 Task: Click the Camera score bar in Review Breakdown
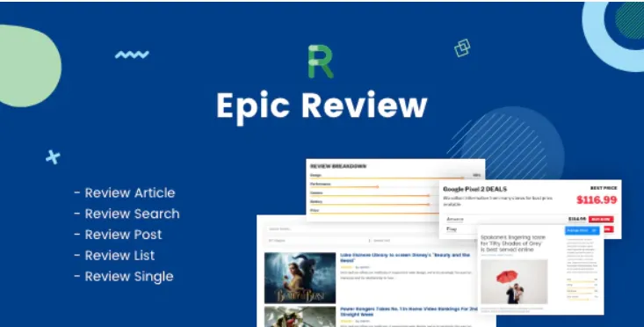click(370, 195)
